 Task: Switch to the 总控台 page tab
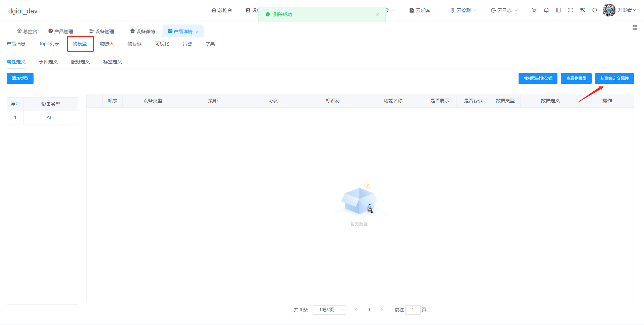click(x=27, y=32)
